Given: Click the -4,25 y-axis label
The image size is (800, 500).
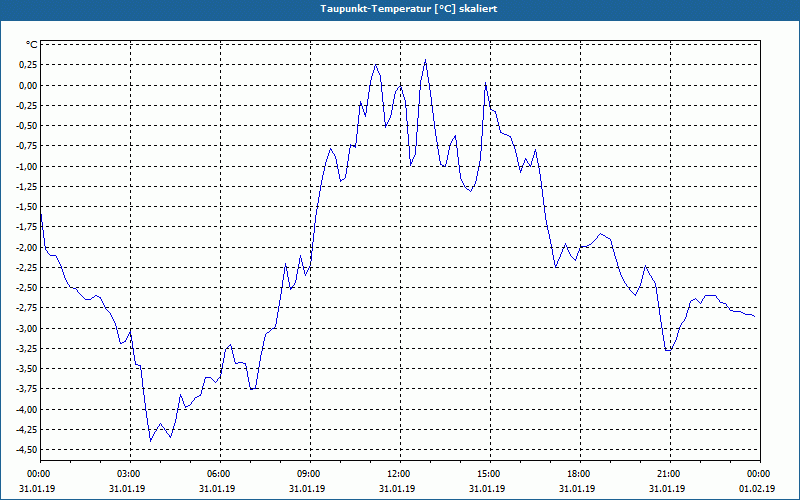Looking at the screenshot, I should (27, 430).
